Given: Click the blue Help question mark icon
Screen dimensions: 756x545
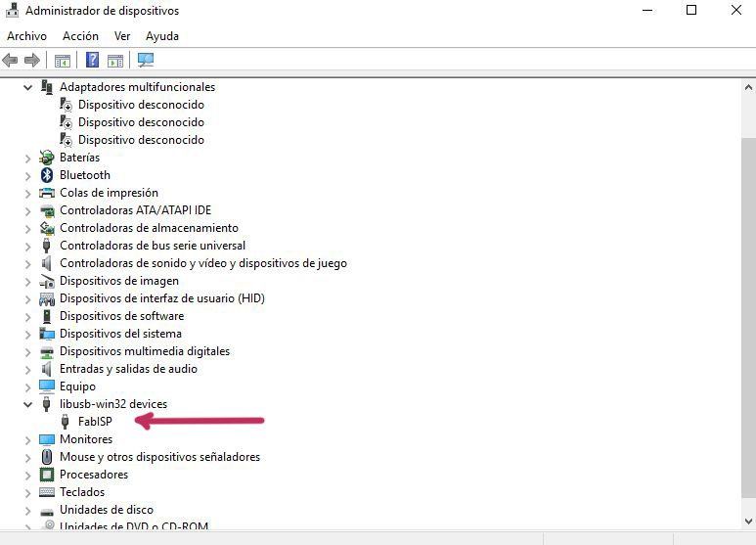Looking at the screenshot, I should point(92,61).
